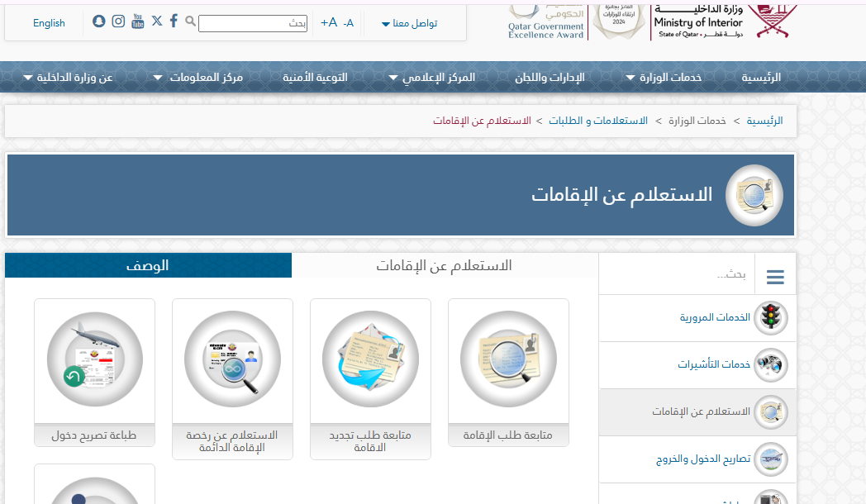Screen dimensions: 866x504
Task: Open the الرئيسية nav menu item
Action: pyautogui.click(x=761, y=78)
